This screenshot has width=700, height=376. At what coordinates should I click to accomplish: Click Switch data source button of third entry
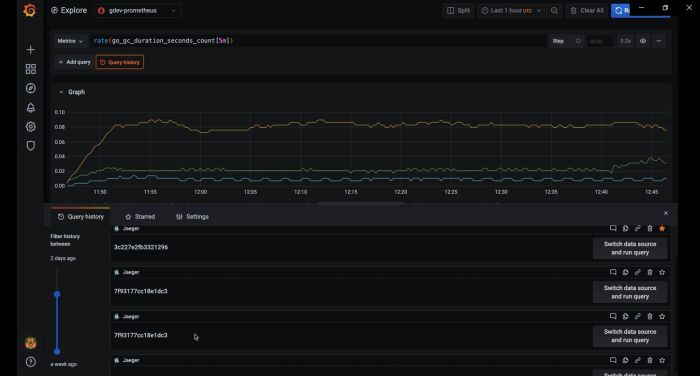630,336
